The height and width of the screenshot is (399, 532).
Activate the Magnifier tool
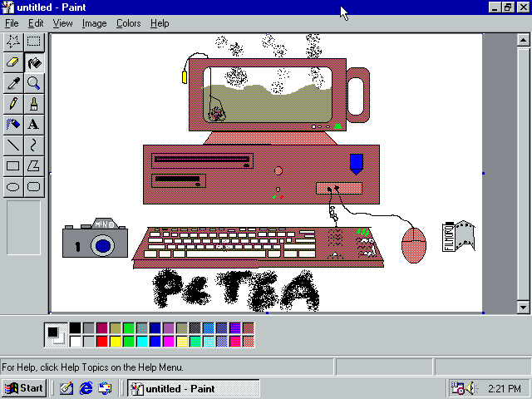coord(34,83)
